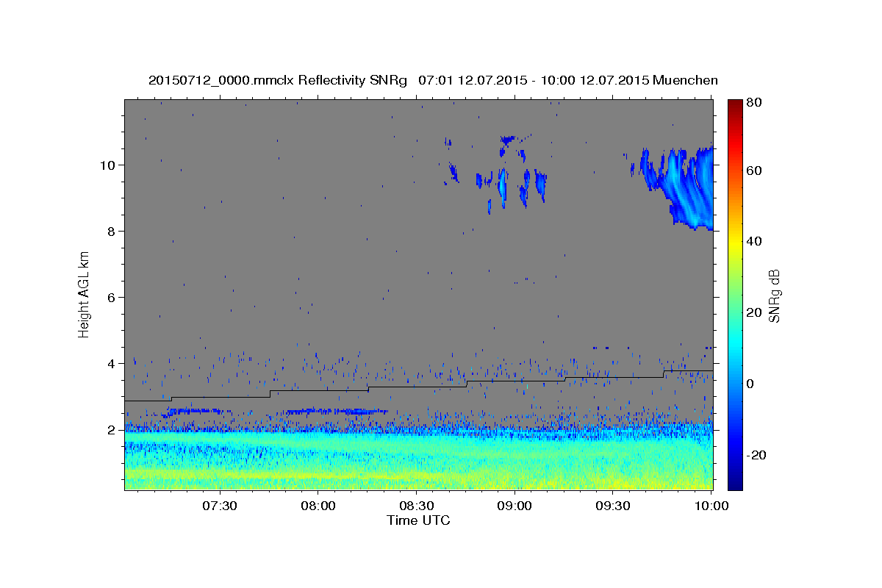
Task: Click the colorbar value 0
Action: click(x=750, y=384)
